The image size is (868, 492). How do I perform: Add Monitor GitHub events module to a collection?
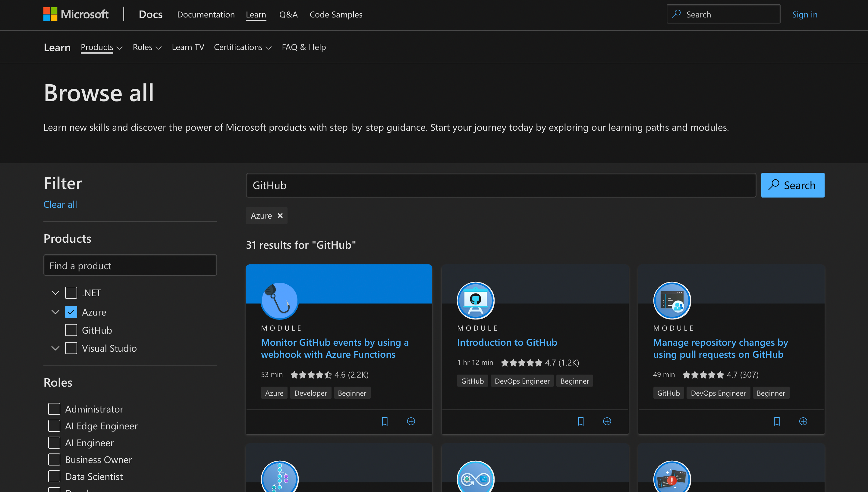click(x=411, y=421)
